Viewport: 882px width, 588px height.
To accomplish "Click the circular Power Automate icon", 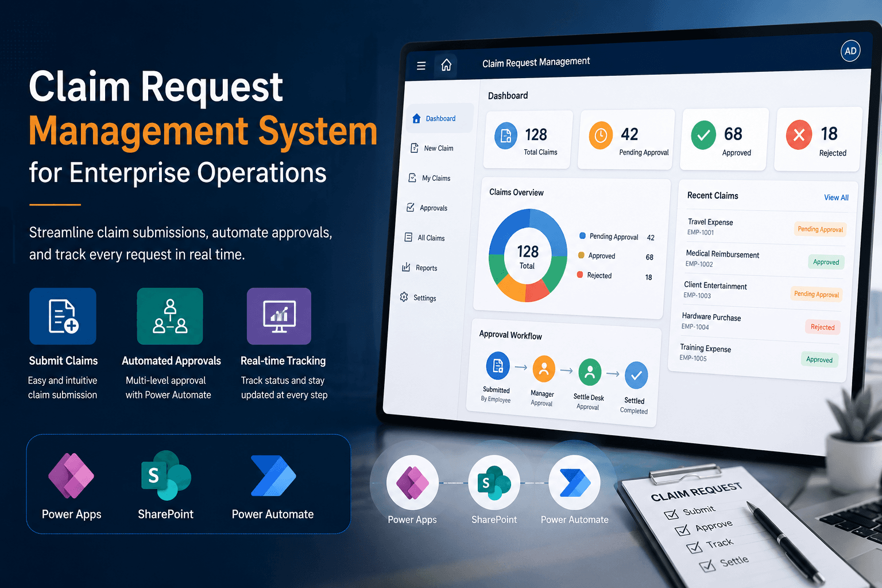I will (x=574, y=482).
